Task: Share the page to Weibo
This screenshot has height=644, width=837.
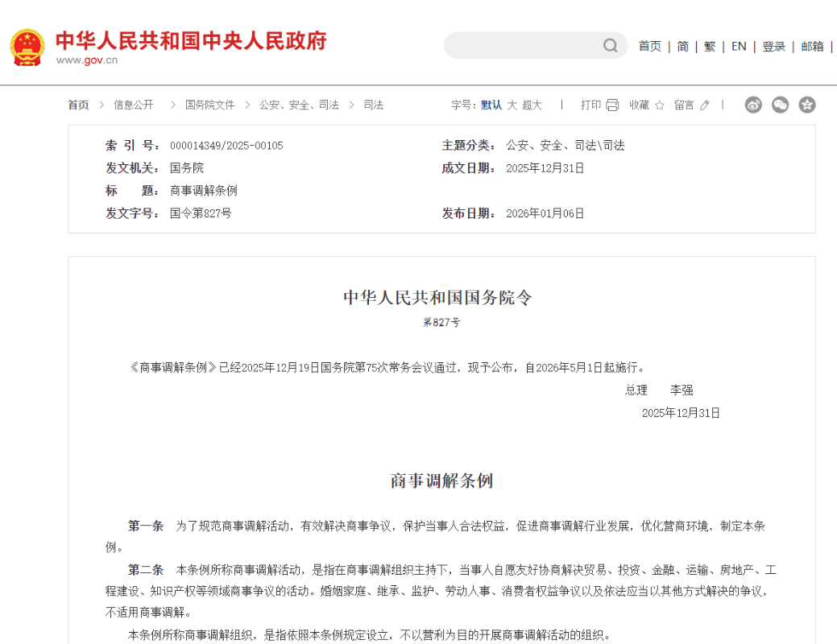Action: 753,105
